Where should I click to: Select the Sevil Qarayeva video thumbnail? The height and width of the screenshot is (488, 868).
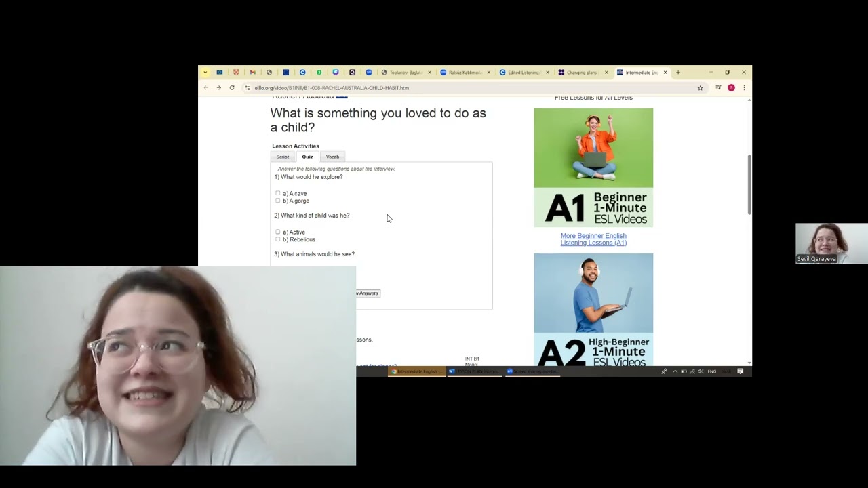pyautogui.click(x=831, y=243)
